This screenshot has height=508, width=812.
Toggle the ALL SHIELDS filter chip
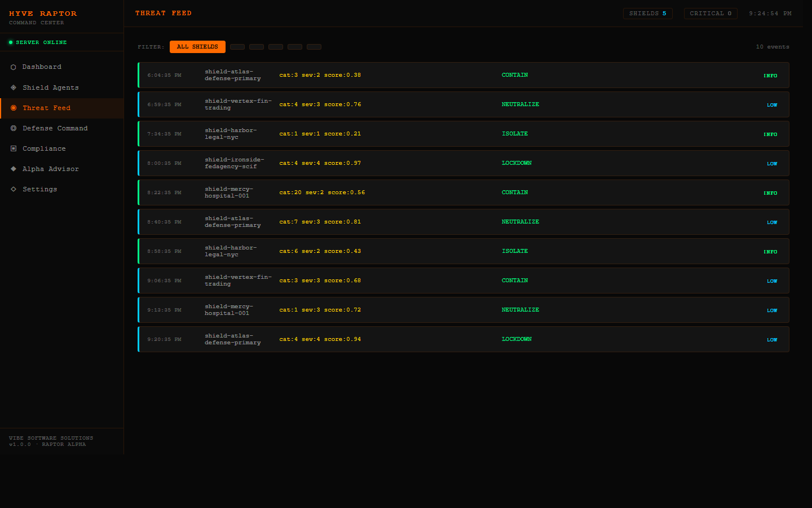(197, 47)
